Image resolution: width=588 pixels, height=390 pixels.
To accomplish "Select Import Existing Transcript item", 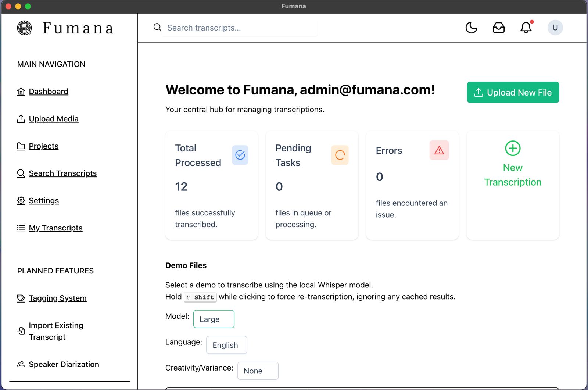I will [56, 331].
